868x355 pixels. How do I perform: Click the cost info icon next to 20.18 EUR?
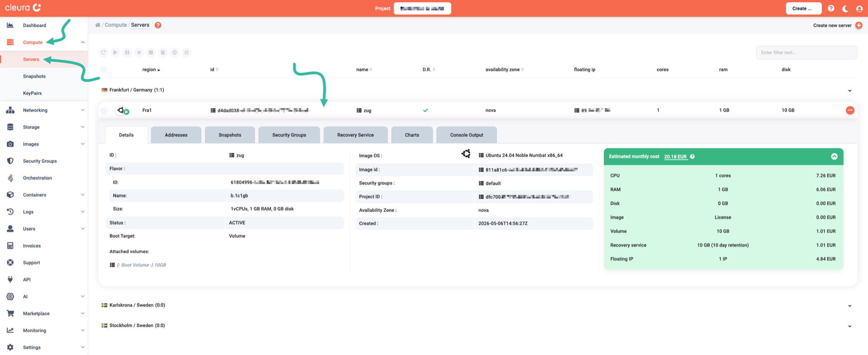tap(692, 156)
